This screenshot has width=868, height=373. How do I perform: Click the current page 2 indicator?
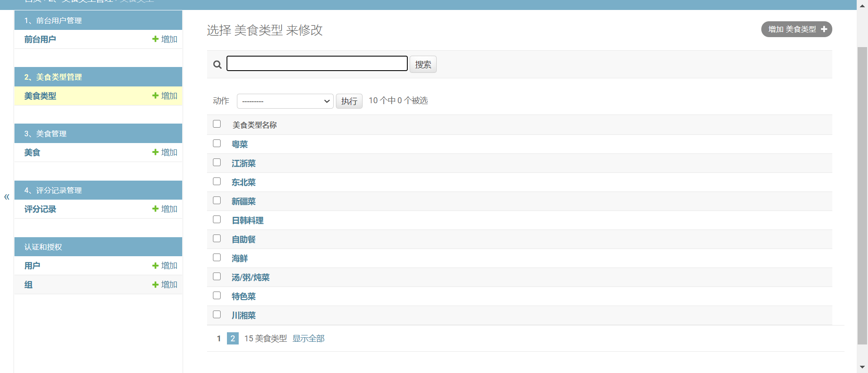click(x=233, y=339)
